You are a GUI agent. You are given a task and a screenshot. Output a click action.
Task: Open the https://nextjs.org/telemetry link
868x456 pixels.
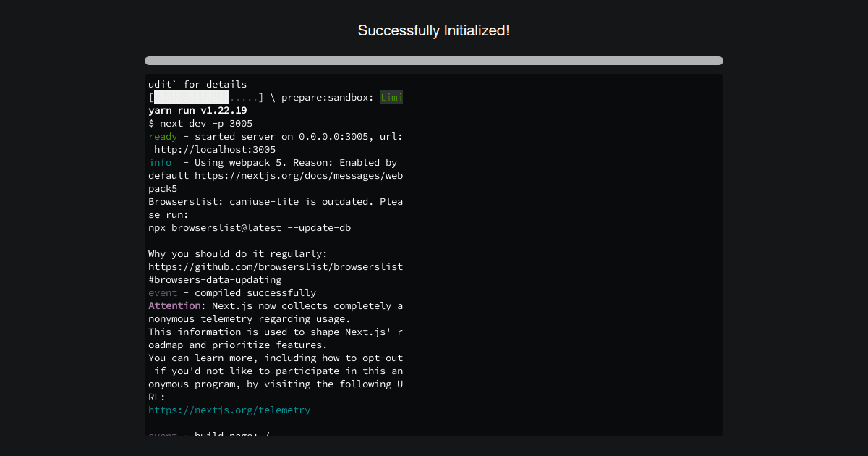229,410
